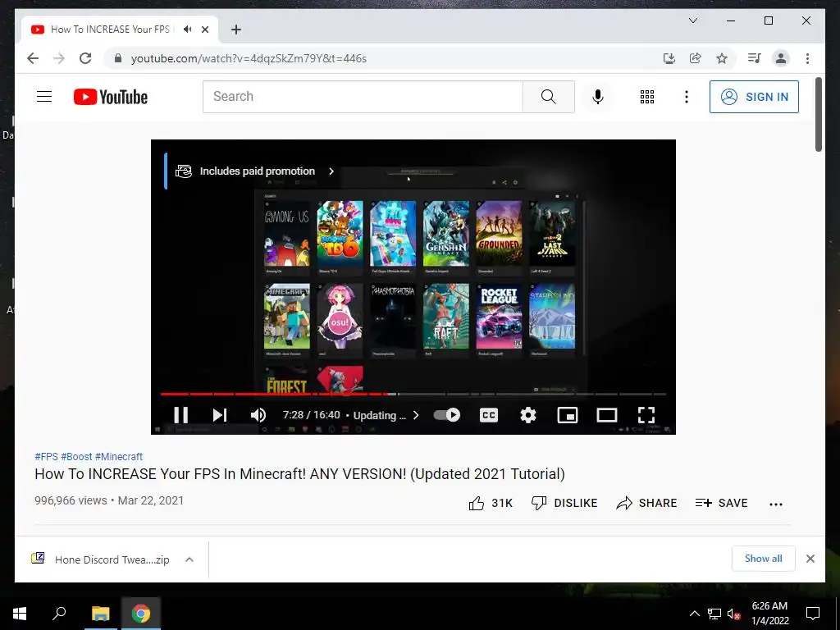Click the SIGN IN button
The height and width of the screenshot is (630, 840).
(754, 97)
